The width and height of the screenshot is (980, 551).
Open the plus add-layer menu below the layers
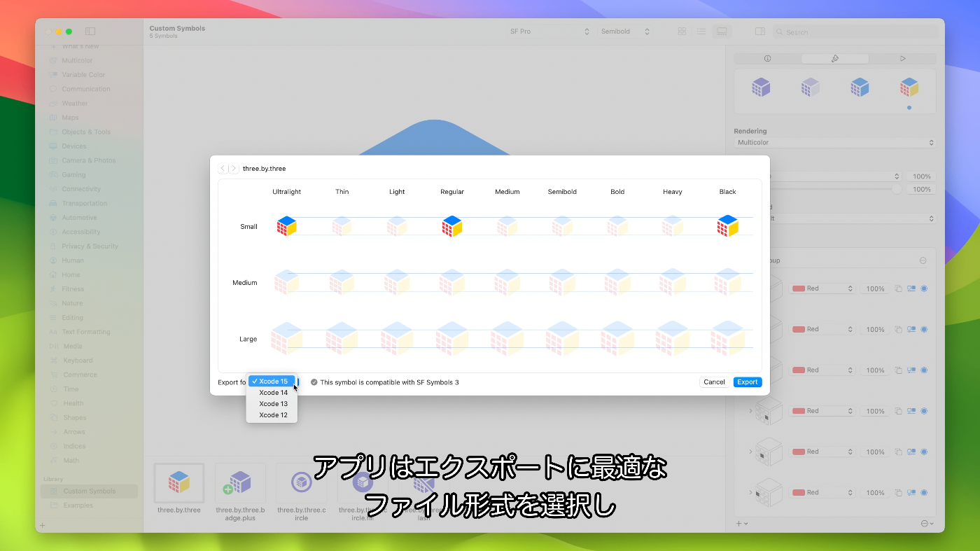(742, 524)
